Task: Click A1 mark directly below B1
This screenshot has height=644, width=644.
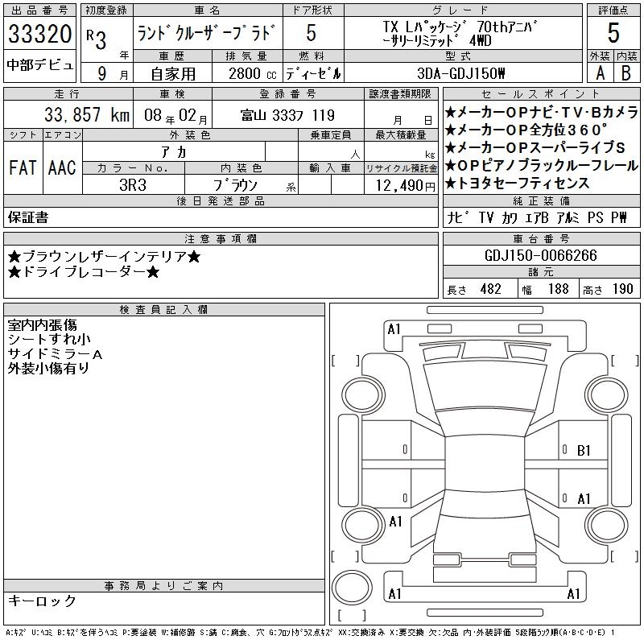Action: pos(584,498)
